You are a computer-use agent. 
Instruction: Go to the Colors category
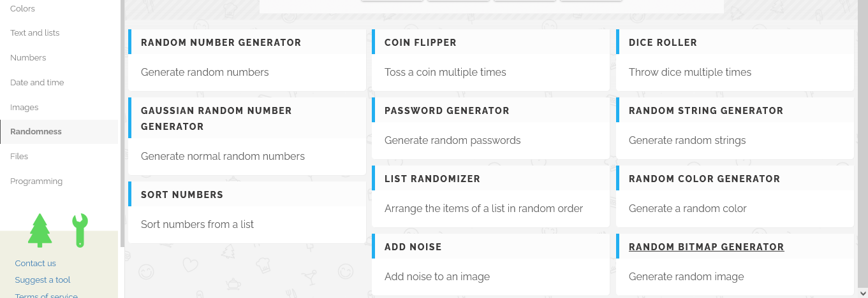(22, 8)
